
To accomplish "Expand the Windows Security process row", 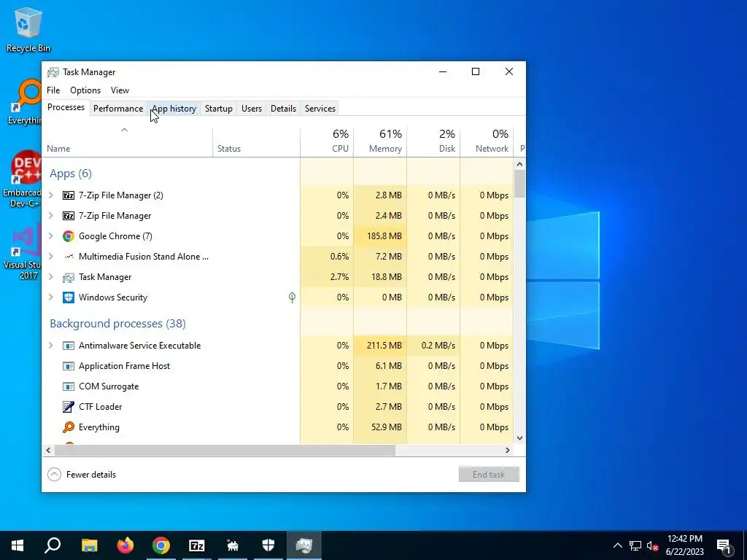I will pyautogui.click(x=51, y=297).
